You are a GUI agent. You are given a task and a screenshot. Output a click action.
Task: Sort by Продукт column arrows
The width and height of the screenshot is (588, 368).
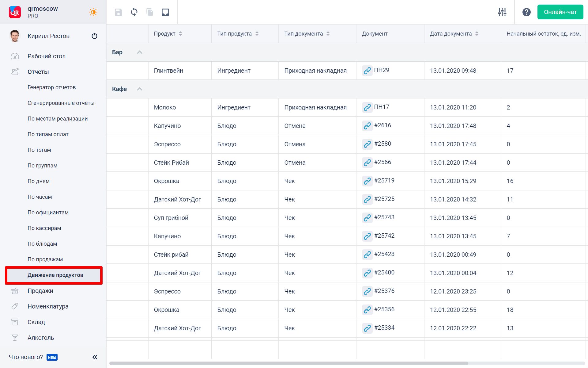click(180, 34)
